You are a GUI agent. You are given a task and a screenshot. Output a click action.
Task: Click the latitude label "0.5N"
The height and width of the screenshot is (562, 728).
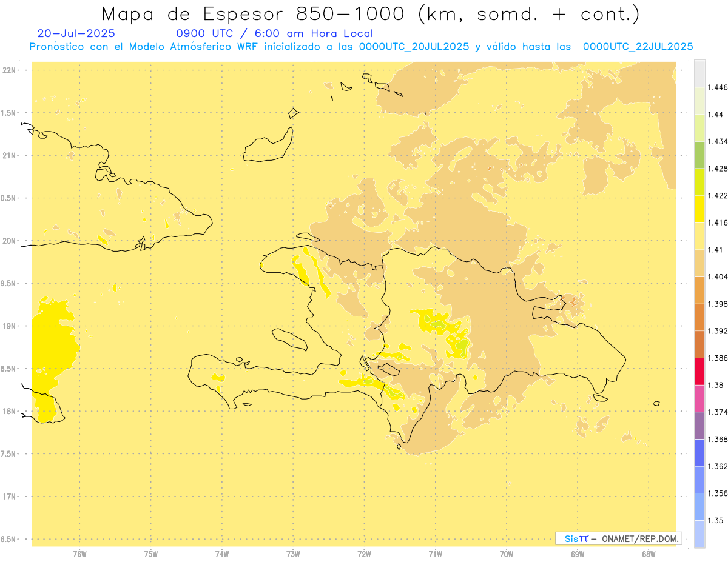pos(8,198)
